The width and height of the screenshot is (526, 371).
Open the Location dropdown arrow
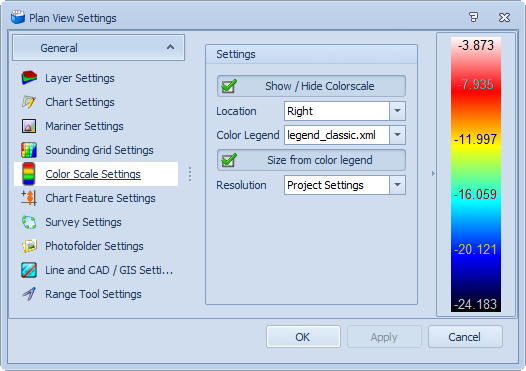pyautogui.click(x=398, y=111)
